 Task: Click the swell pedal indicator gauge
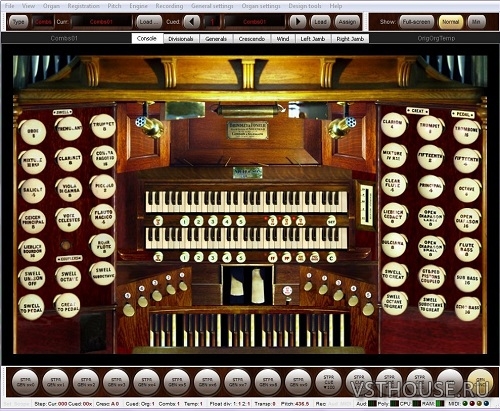[367, 205]
